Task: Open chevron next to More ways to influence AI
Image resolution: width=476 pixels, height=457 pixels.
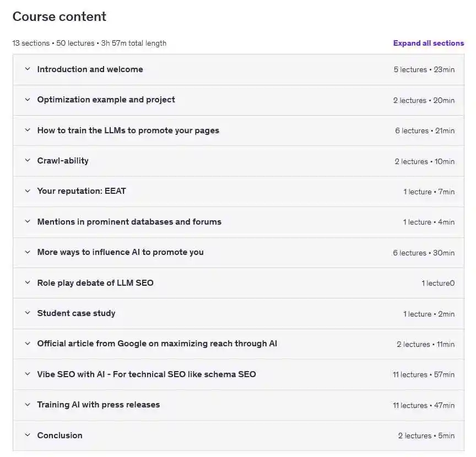Action: pos(28,252)
